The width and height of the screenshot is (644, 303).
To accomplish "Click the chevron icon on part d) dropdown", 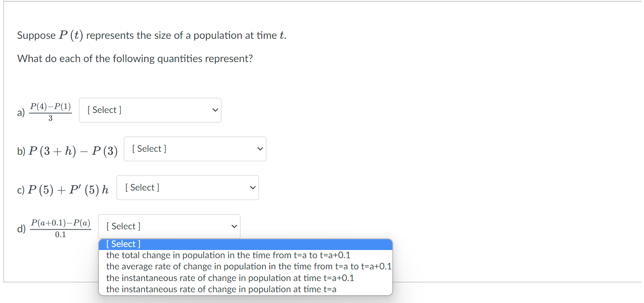I will tap(234, 226).
